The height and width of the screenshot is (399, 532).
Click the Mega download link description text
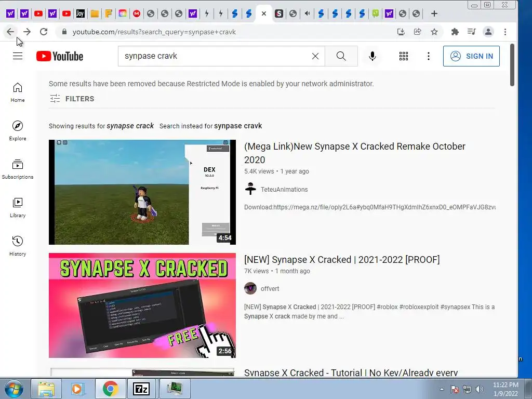[370, 207]
